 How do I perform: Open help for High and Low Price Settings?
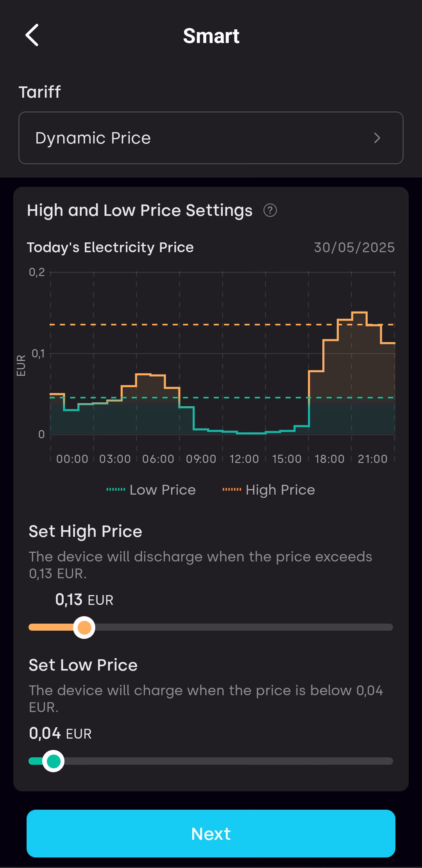tap(270, 210)
